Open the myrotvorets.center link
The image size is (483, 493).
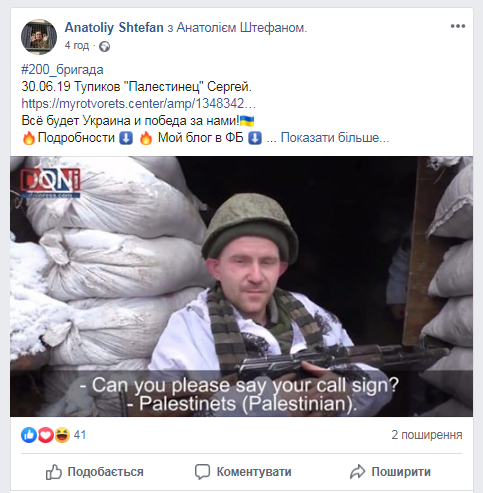pyautogui.click(x=138, y=103)
